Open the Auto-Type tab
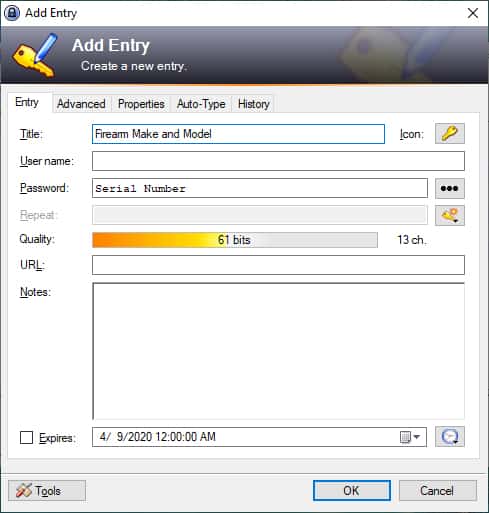Screen dimensions: 489x513 [201, 104]
